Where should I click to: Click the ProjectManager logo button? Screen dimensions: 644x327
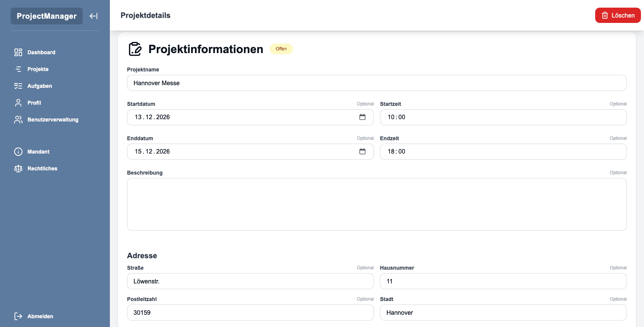click(x=47, y=16)
